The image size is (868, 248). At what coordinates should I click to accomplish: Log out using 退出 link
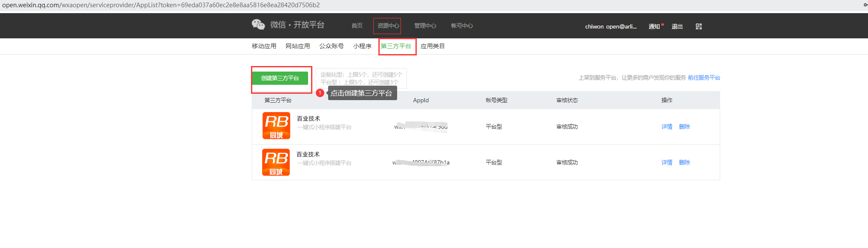(x=677, y=26)
